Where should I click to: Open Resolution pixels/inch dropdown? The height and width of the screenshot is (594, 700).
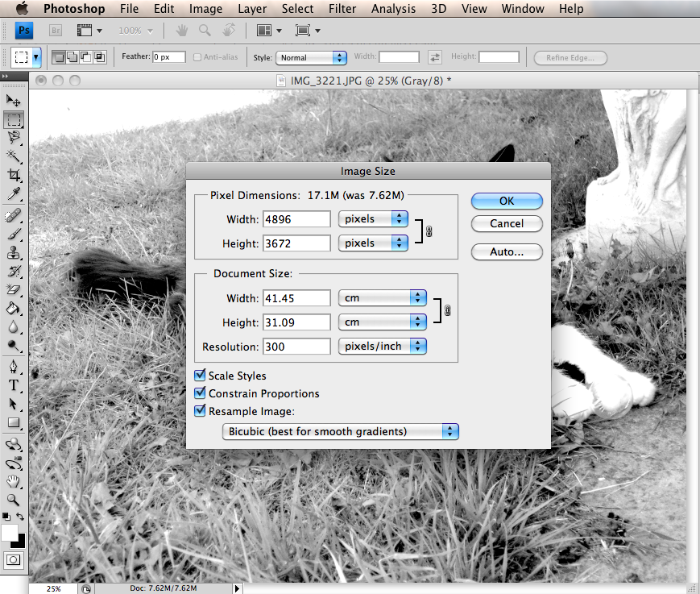pyautogui.click(x=383, y=346)
